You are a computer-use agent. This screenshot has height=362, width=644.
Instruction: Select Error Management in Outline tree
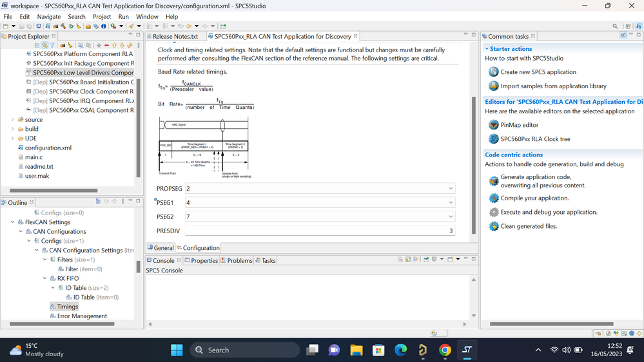82,316
